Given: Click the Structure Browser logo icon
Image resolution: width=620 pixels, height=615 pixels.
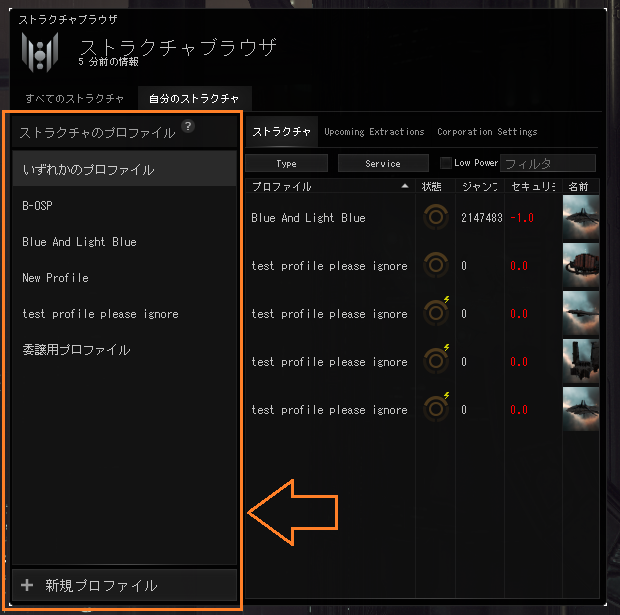Looking at the screenshot, I should [x=40, y=52].
